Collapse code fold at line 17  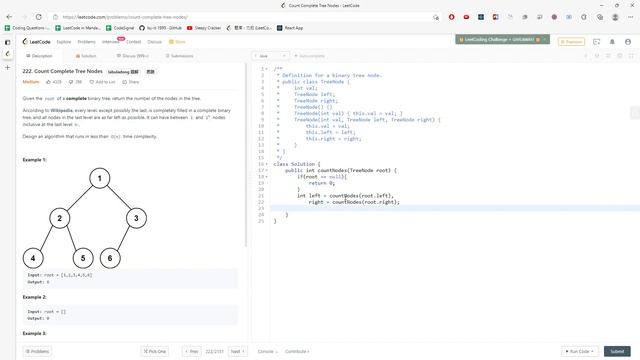(x=267, y=170)
